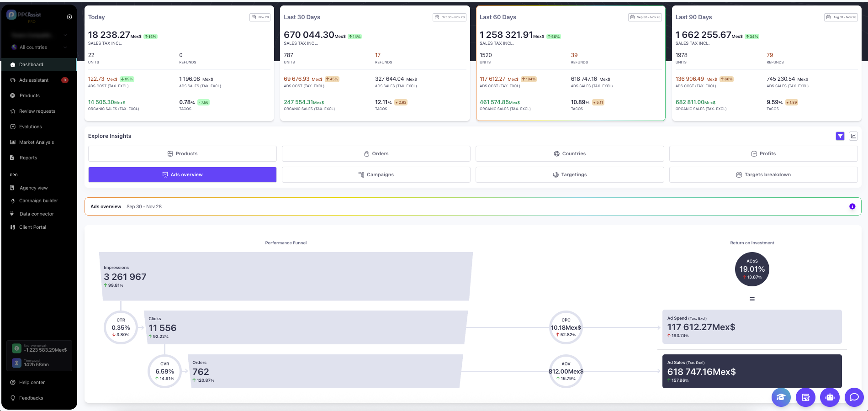Viewport: 868px width, 411px height.
Task: Click the line chart view icon
Action: tap(853, 136)
